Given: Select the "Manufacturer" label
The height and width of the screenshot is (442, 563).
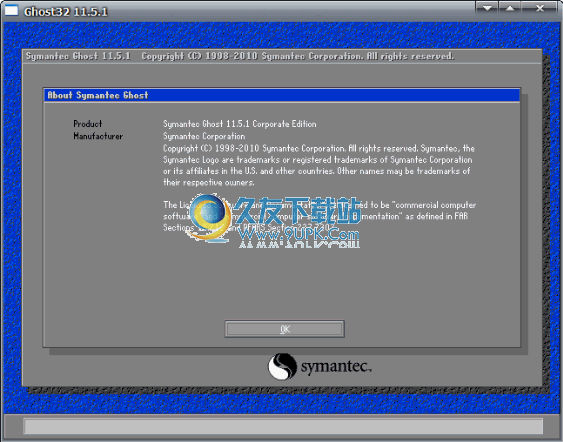Looking at the screenshot, I should pyautogui.click(x=98, y=136).
